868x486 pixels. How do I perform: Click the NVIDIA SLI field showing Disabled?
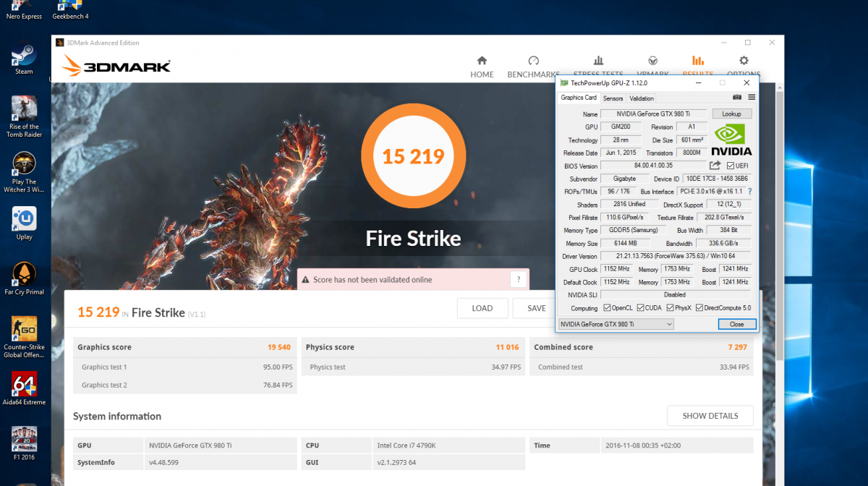(x=676, y=295)
